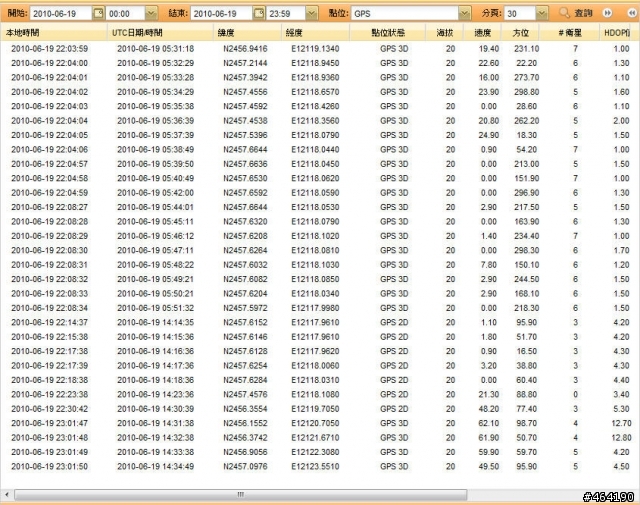Sort by HDOP column header
Image resolution: width=640 pixels, height=505 pixels.
(x=616, y=33)
